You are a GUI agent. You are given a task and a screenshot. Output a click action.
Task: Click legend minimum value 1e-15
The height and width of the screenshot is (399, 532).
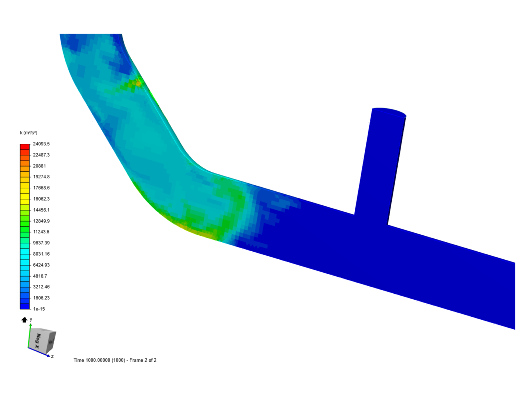tap(39, 309)
